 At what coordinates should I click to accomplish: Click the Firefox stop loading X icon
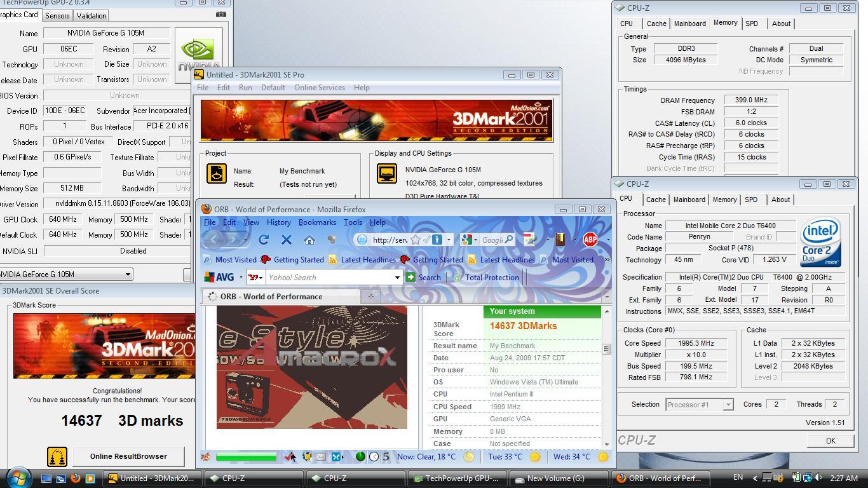coord(287,240)
